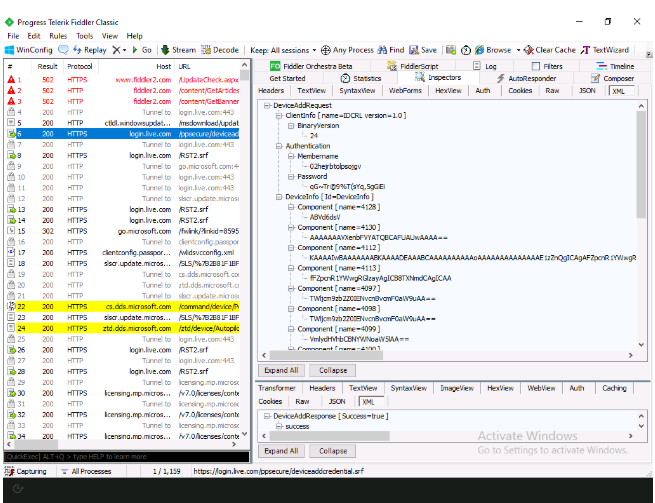Click Expand All for response XML
This screenshot has width=655, height=503.
click(x=281, y=451)
